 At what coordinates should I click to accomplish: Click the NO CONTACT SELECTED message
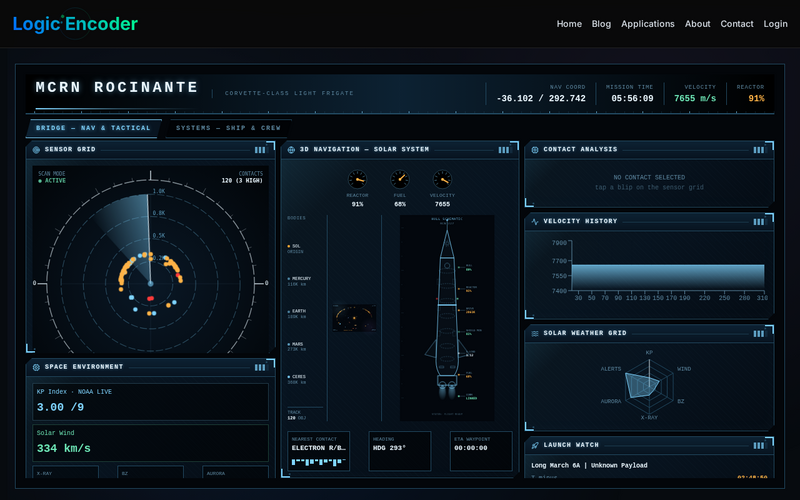[649, 178]
